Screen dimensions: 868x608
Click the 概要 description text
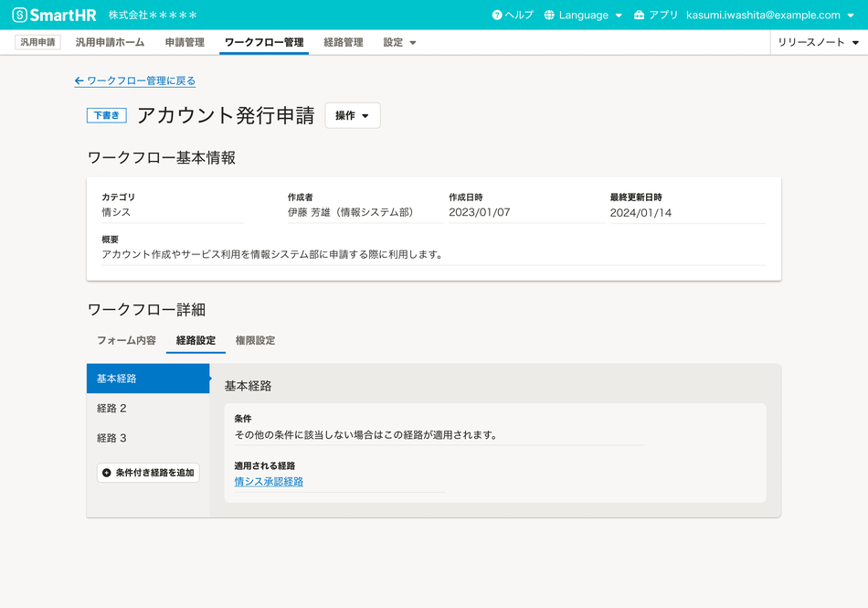coord(271,255)
